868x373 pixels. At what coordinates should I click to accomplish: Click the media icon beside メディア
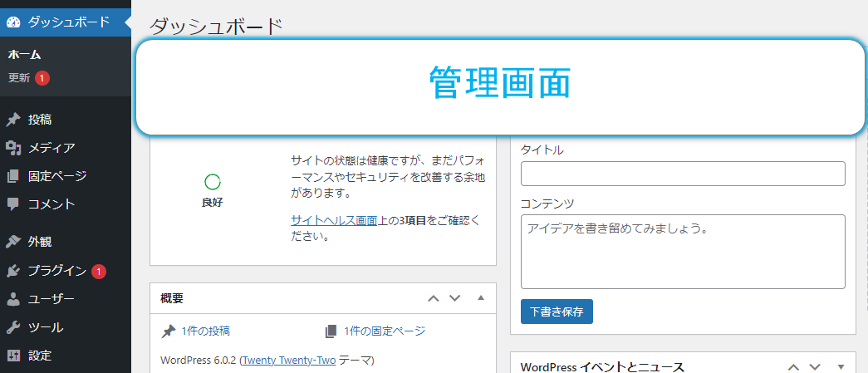(x=13, y=148)
